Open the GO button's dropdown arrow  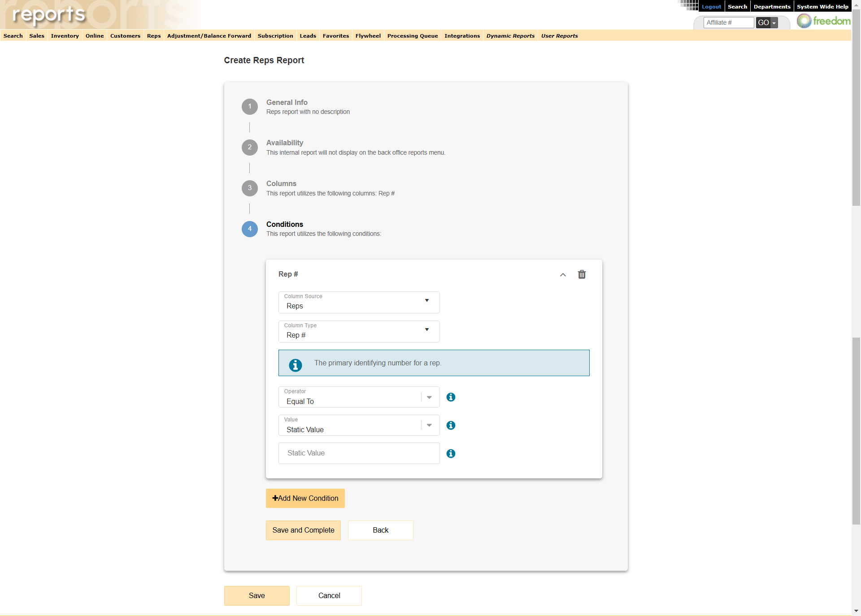pyautogui.click(x=774, y=22)
